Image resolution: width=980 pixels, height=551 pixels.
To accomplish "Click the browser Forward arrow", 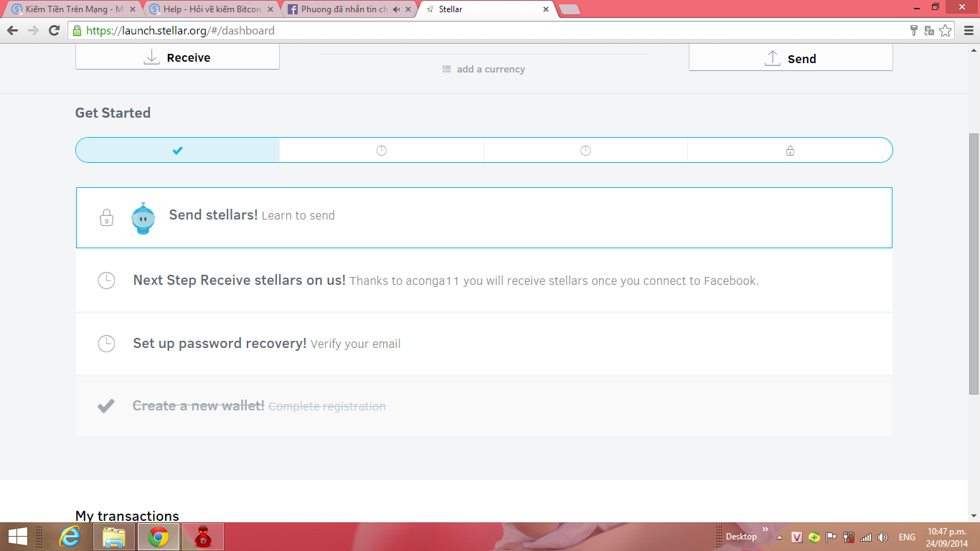I will 33,30.
